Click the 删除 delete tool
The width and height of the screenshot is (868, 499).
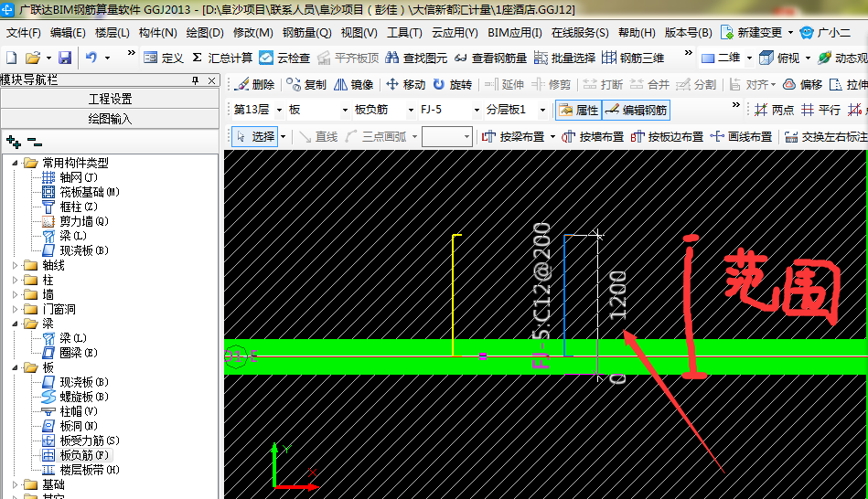point(255,84)
